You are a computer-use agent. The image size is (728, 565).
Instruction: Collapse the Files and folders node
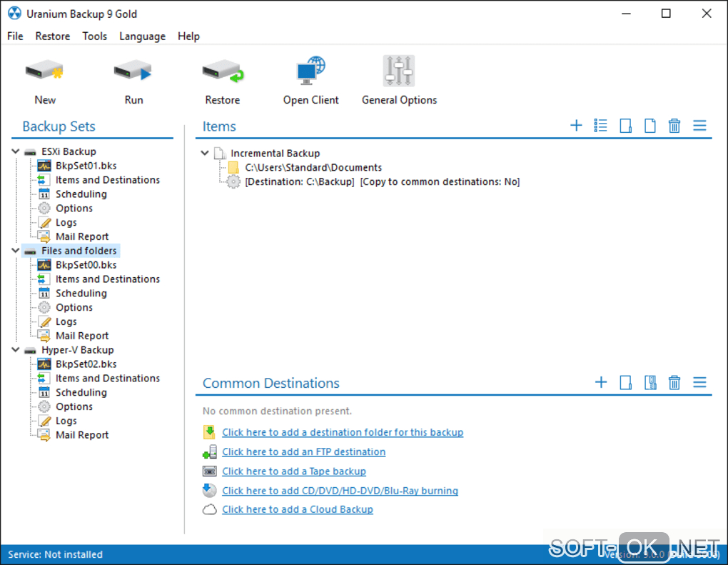15,251
